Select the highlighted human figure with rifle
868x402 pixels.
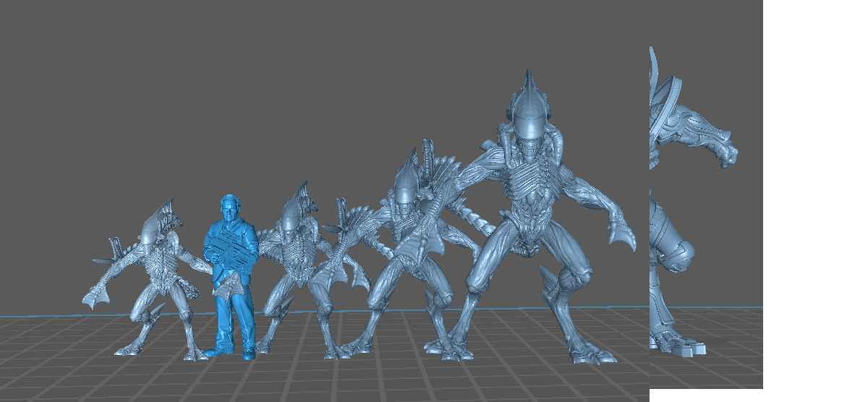coord(231,277)
